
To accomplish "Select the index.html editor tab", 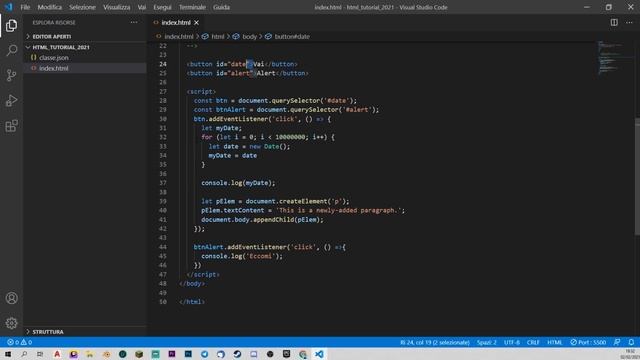I will coord(176,22).
